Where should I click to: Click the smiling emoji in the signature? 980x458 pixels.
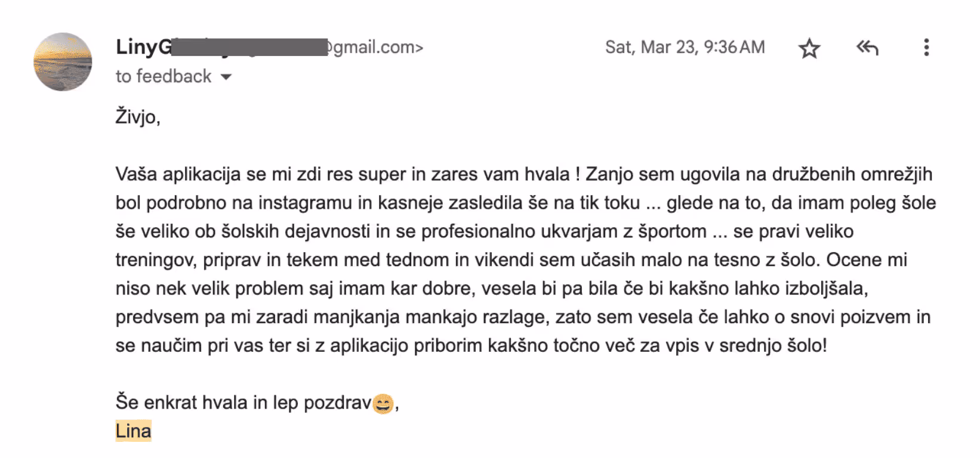(x=382, y=403)
